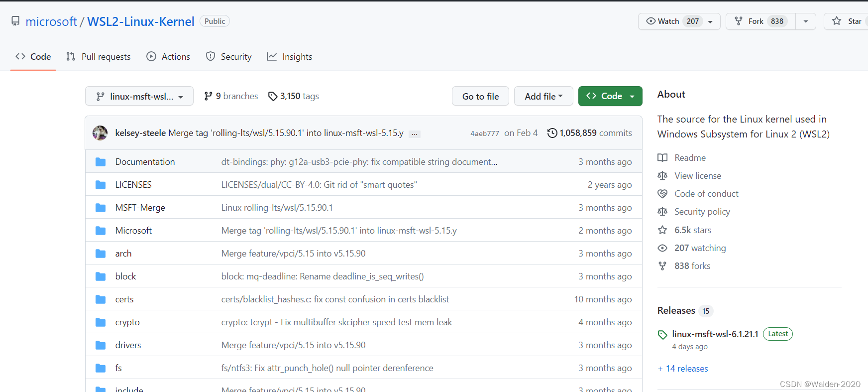868x392 pixels.
Task: Click the Security shield icon
Action: tap(211, 56)
